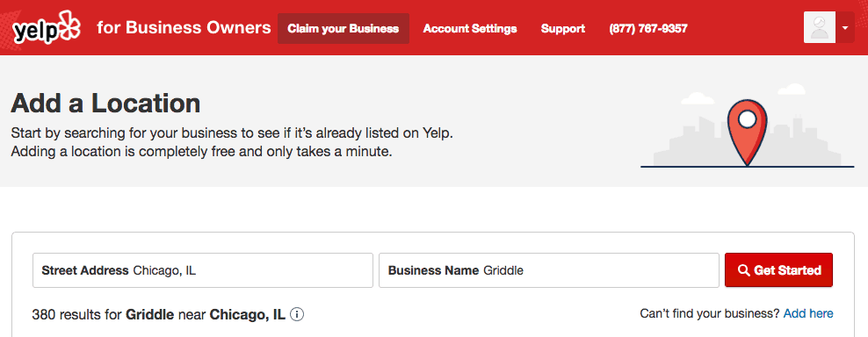The image size is (868, 337).
Task: Click the Yelp logo
Action: click(x=47, y=27)
